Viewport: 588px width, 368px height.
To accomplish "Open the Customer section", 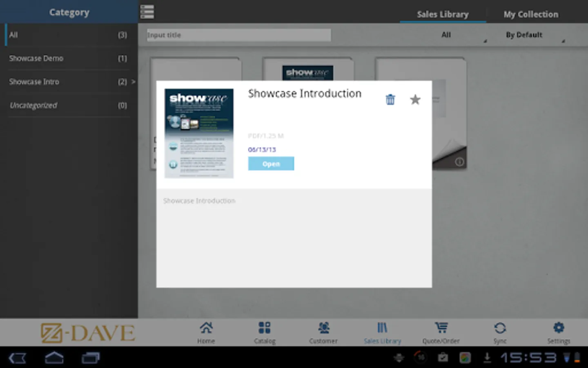I will 323,333.
